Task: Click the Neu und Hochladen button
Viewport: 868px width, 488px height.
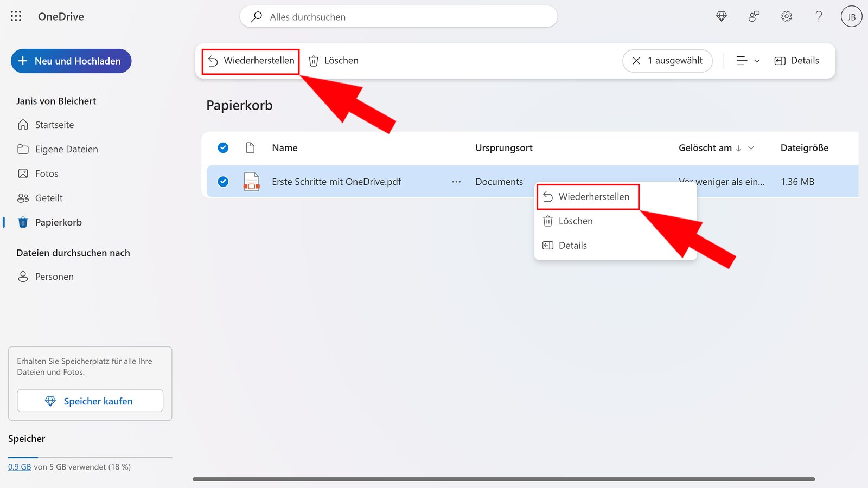Action: tap(71, 61)
